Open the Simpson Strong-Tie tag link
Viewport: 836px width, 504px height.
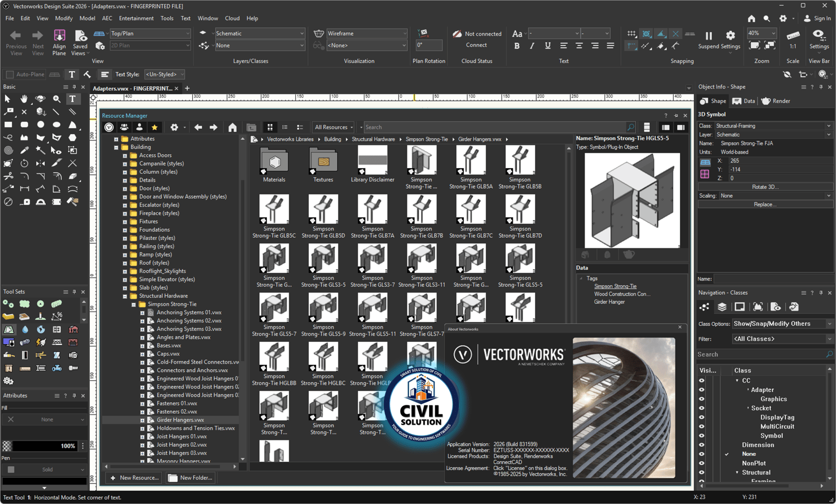pos(615,286)
